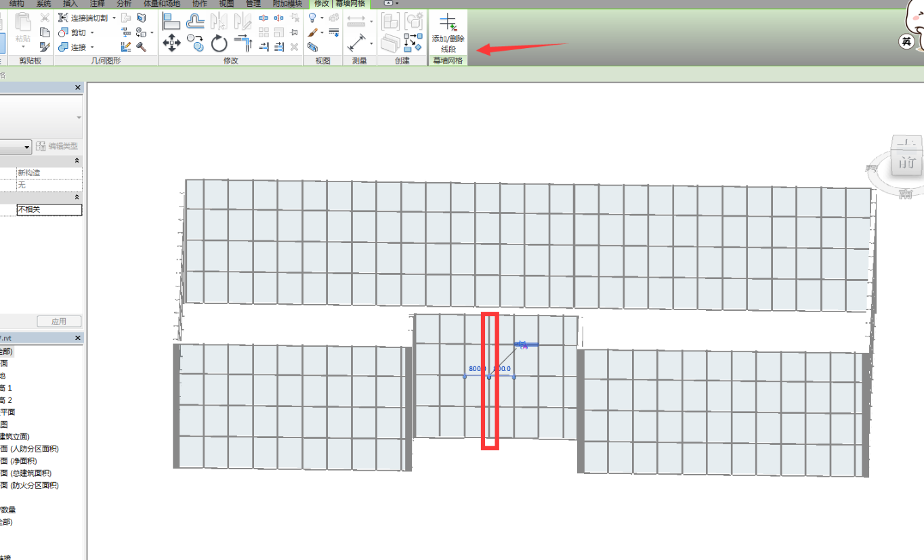Screen dimensions: 924x560
Task: Close the Properties palette
Action: point(77,88)
